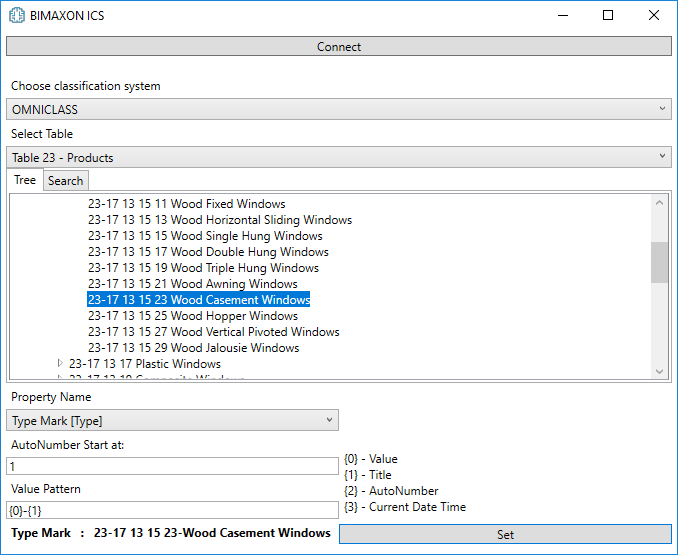Click the Connect button

click(339, 46)
